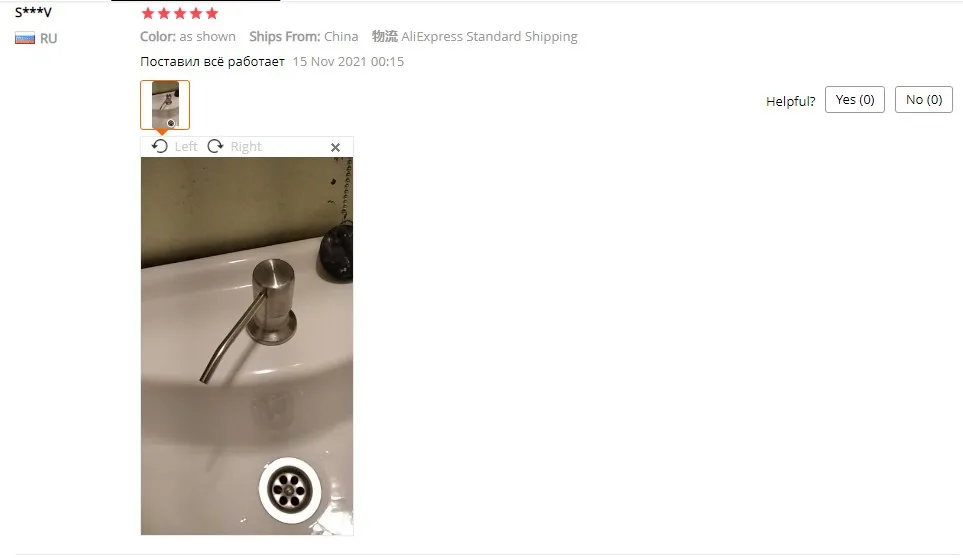Click the middle rating star

tap(180, 14)
